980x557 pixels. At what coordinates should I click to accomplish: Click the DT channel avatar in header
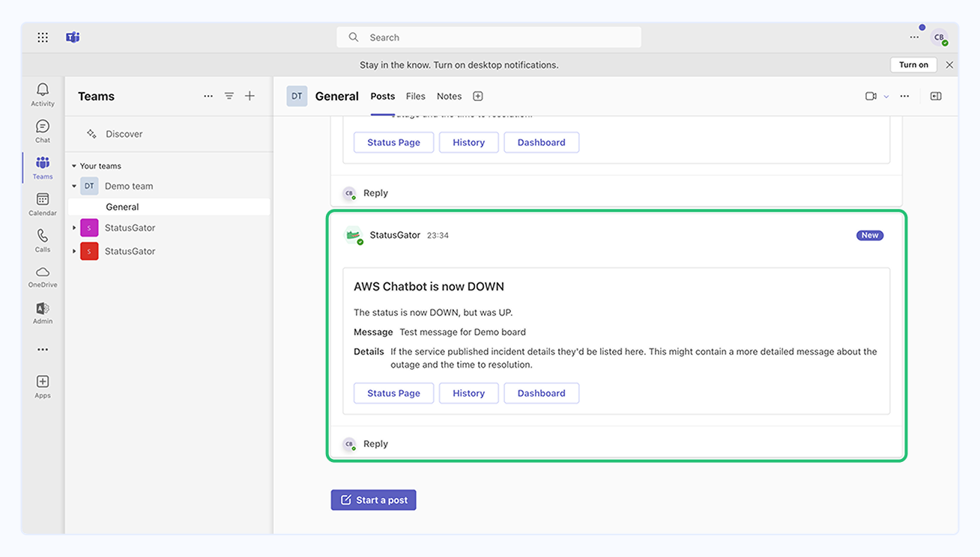coord(297,96)
